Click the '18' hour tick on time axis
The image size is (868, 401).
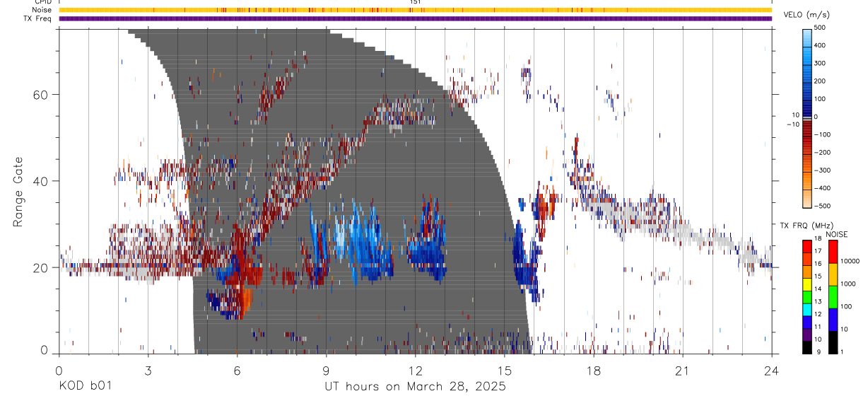(x=593, y=370)
